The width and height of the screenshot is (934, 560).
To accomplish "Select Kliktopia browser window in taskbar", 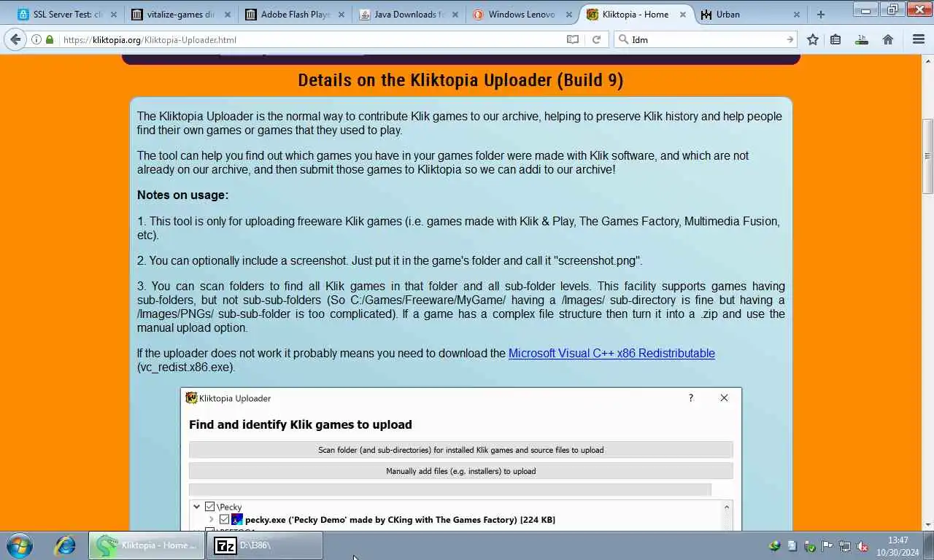I will coord(147,545).
